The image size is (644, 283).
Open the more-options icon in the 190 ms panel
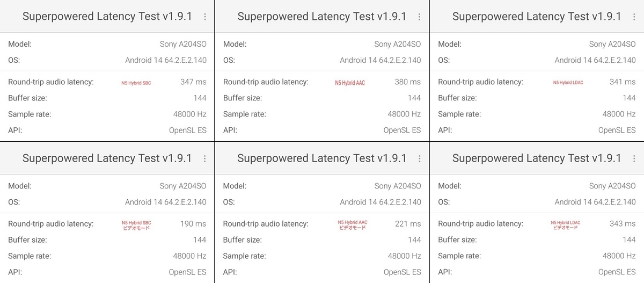point(205,158)
